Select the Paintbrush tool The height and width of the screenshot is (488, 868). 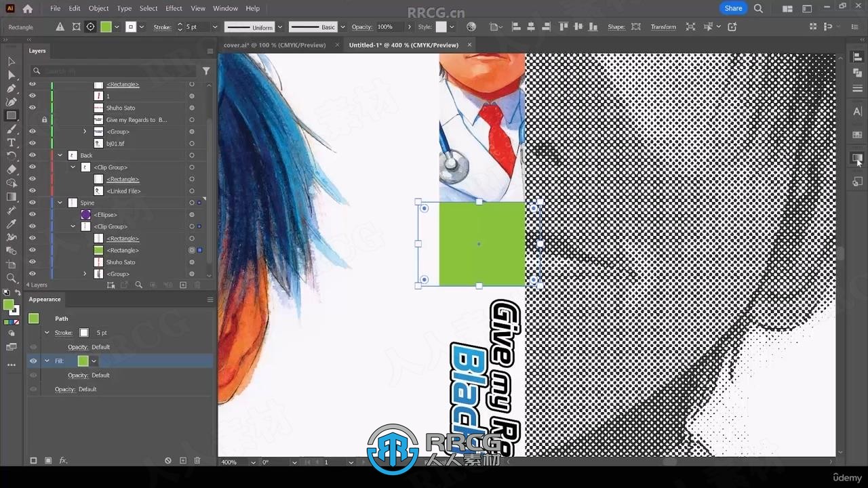click(12, 129)
